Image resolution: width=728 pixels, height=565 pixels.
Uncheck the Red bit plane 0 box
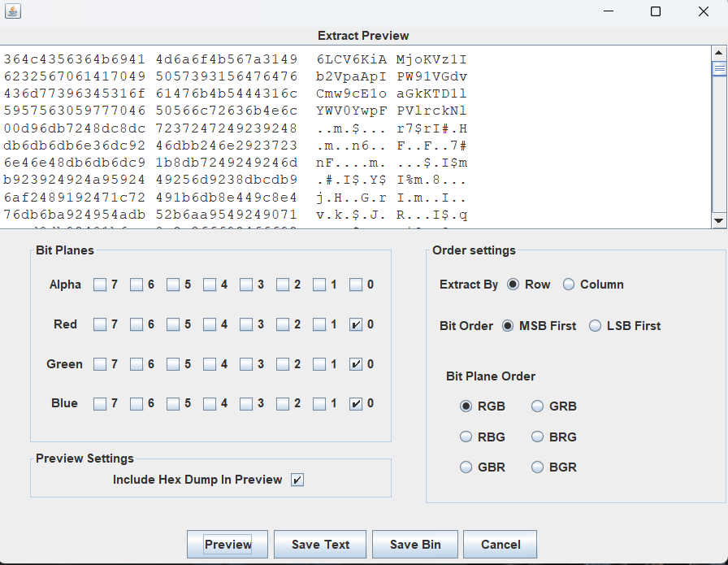click(x=356, y=324)
